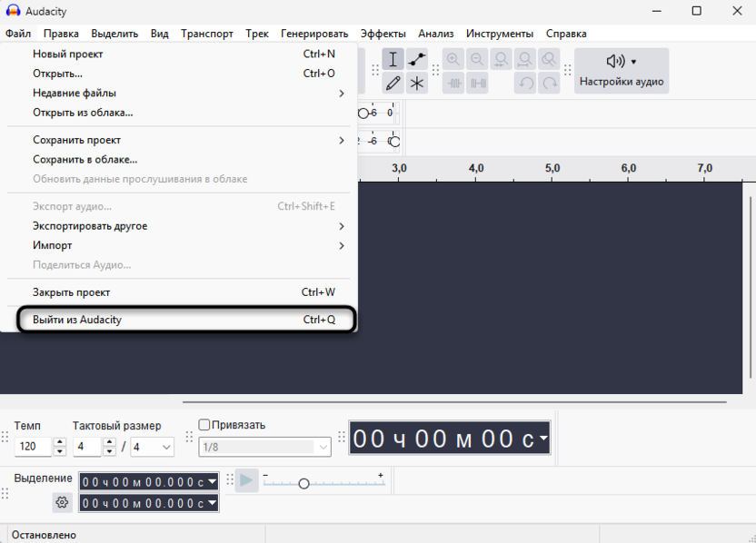
Task: Select the Selection (I-beam) tool
Action: [393, 60]
